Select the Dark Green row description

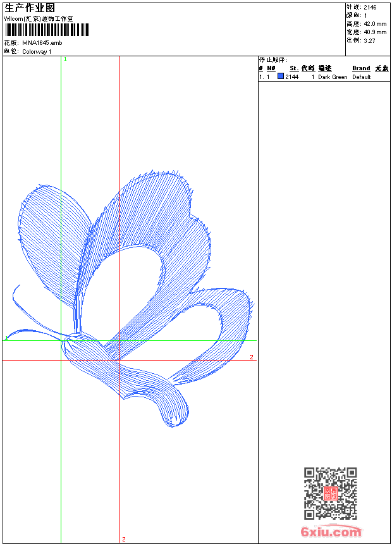333,77
